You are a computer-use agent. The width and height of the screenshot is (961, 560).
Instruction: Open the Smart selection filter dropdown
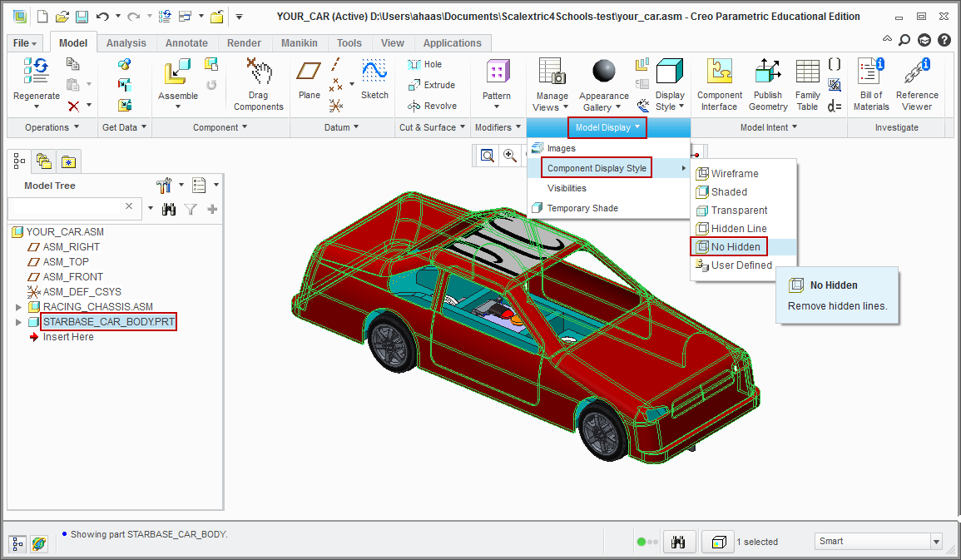tap(936, 542)
